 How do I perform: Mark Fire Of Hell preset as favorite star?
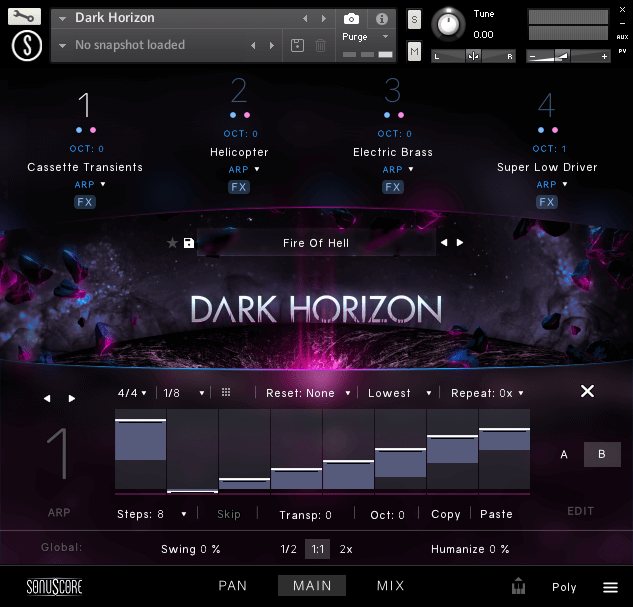[x=172, y=243]
